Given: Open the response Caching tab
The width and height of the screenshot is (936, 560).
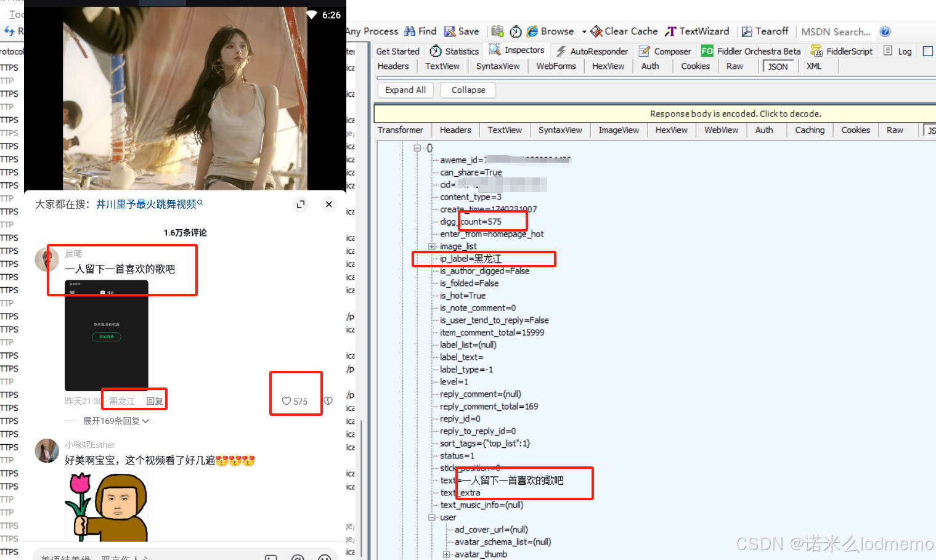Looking at the screenshot, I should pos(810,130).
